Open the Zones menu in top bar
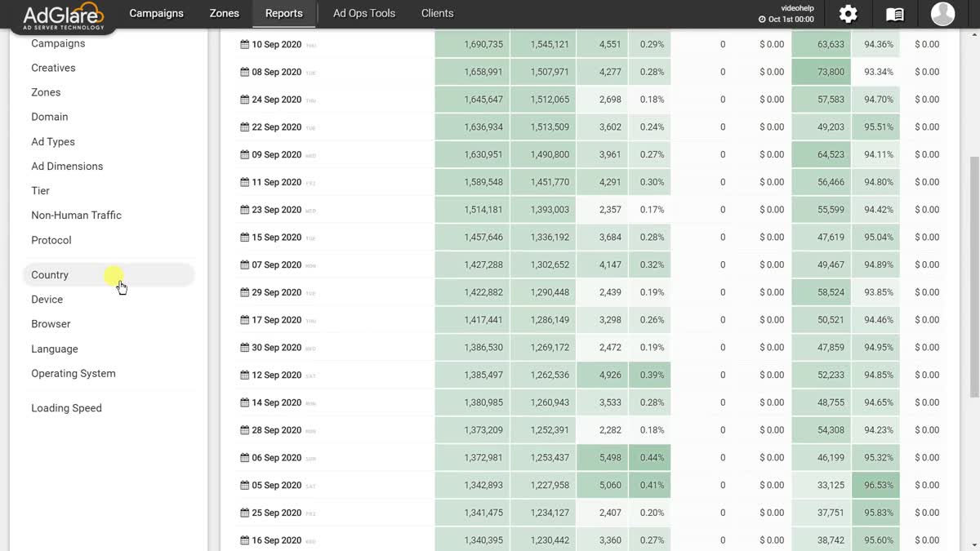This screenshot has height=551, width=980. (x=224, y=13)
